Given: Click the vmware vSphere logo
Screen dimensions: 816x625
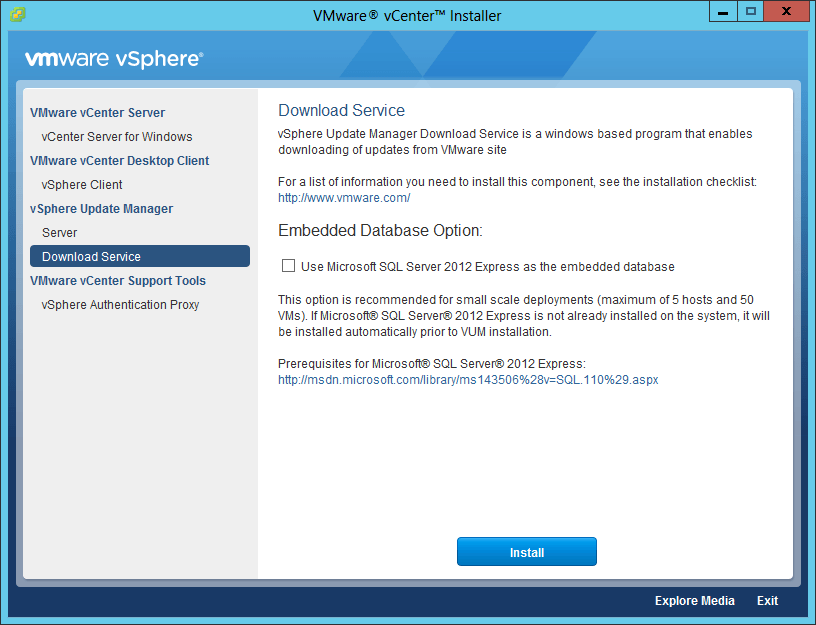Looking at the screenshot, I should click(114, 59).
